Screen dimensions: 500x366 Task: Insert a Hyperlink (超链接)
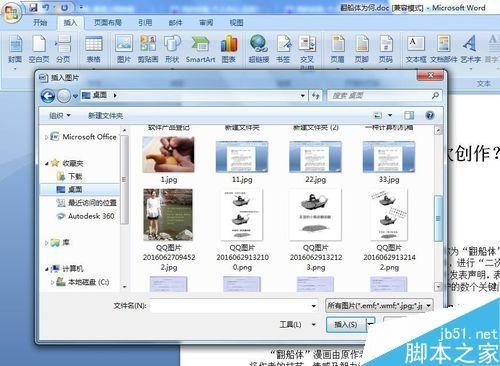[259, 49]
